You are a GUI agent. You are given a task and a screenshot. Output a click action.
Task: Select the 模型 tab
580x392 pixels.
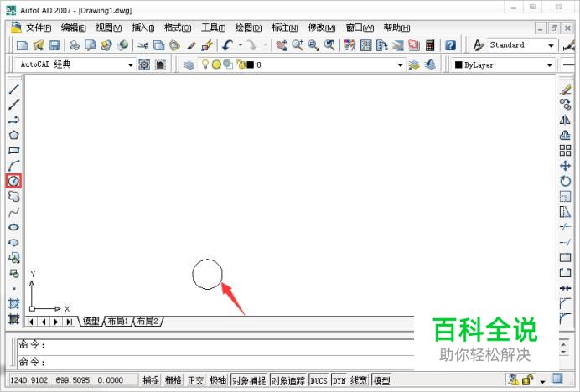[91, 321]
